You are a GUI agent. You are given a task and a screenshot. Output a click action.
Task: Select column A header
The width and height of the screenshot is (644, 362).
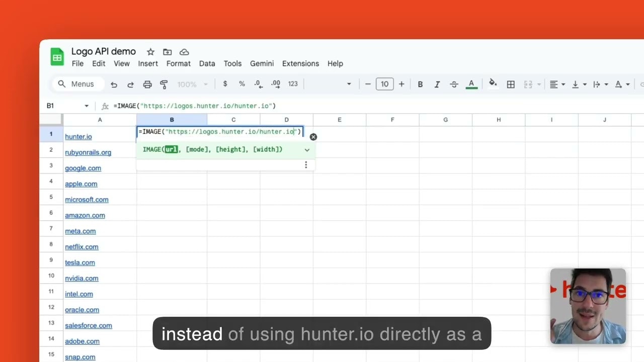point(100,120)
